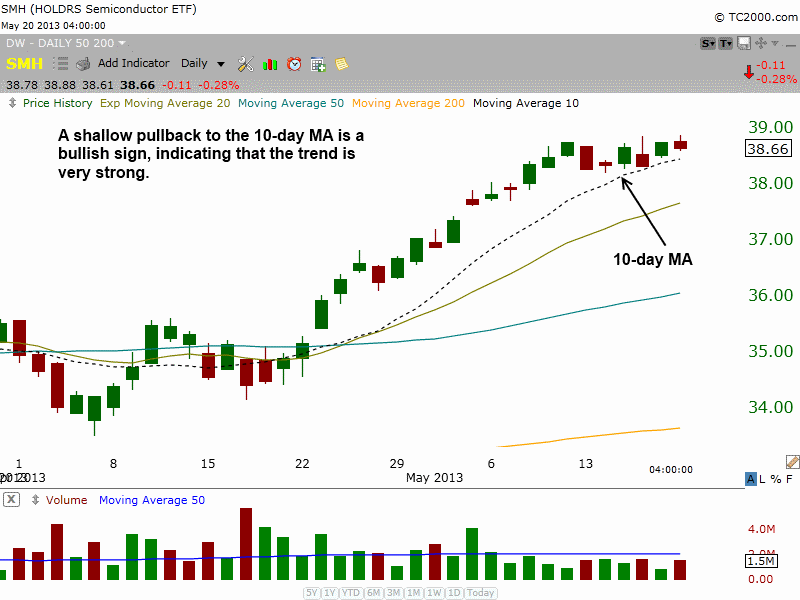Toggle the L scale mode
Image resolution: width=800 pixels, height=600 pixels.
762,479
